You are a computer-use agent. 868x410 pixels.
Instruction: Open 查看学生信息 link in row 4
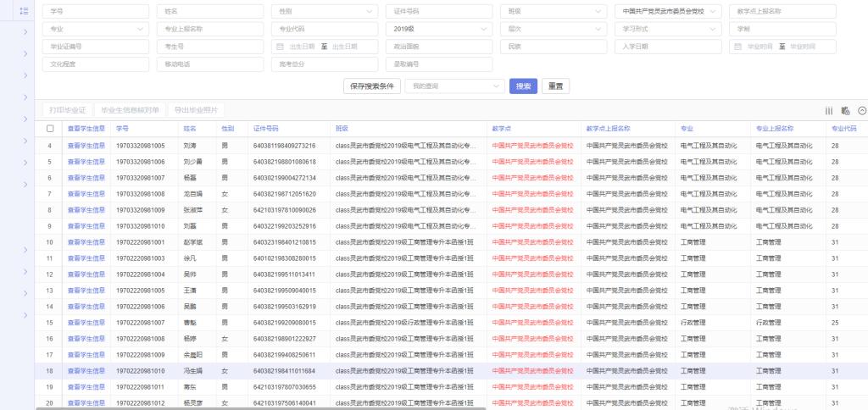coord(86,146)
